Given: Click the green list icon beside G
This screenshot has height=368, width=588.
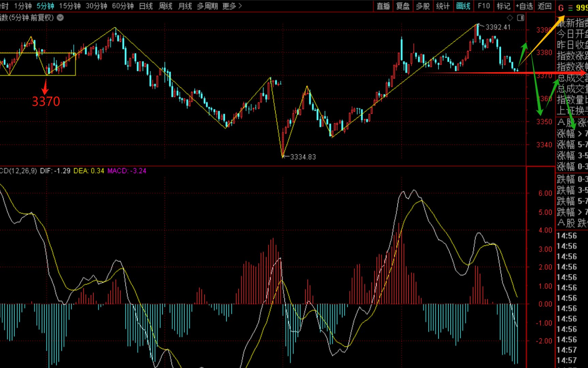Looking at the screenshot, I should point(570,8).
